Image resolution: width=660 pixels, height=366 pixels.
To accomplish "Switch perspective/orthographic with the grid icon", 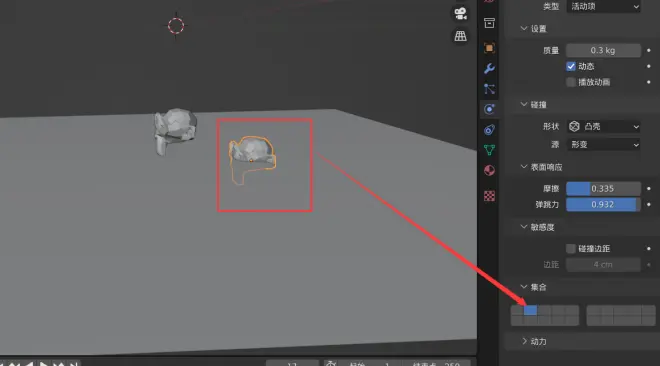I will 460,36.
